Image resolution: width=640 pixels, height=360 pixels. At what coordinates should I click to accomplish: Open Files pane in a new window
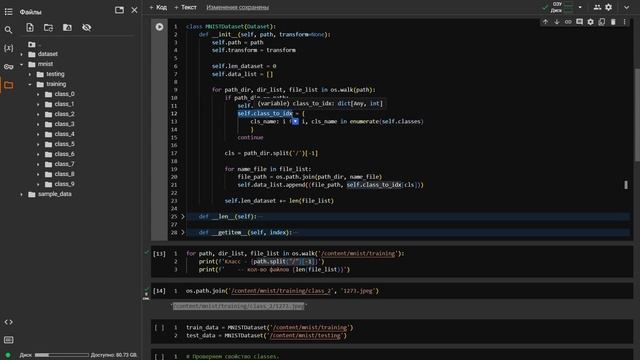[119, 10]
